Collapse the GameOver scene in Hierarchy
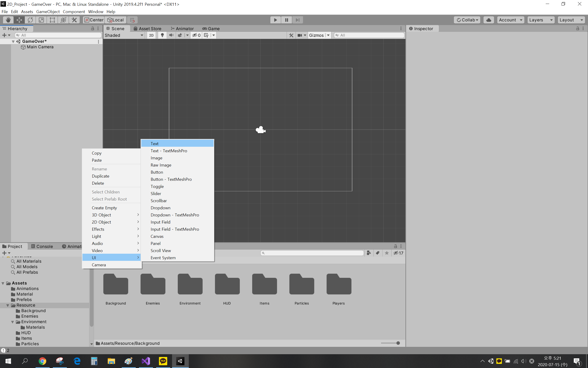The width and height of the screenshot is (588, 368). coord(13,42)
